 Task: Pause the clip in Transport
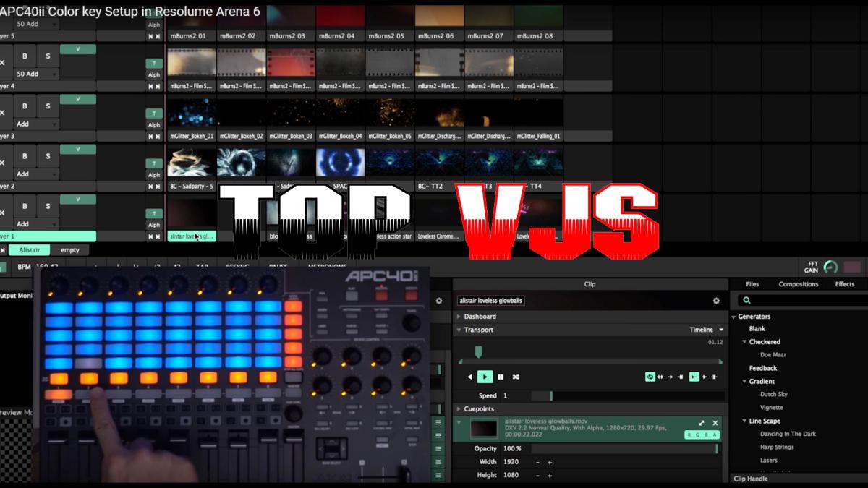[x=501, y=377]
